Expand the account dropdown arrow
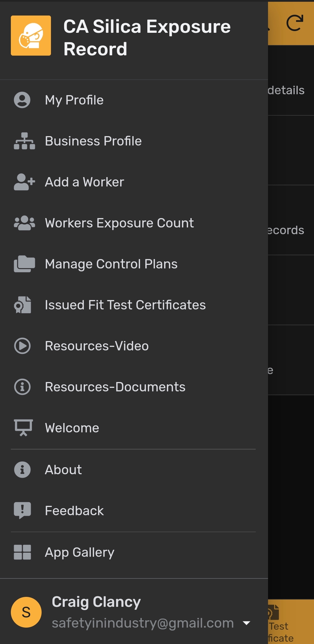The image size is (314, 644). [x=247, y=623]
